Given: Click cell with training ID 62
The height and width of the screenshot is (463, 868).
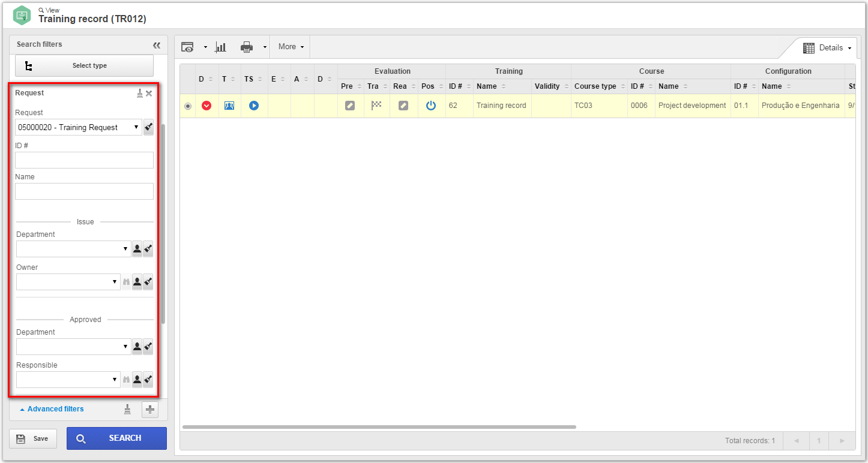Looking at the screenshot, I should [x=459, y=106].
